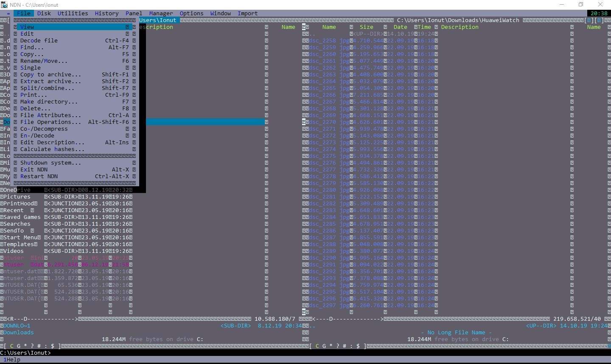Click the Time column header in right panel

[424, 27]
